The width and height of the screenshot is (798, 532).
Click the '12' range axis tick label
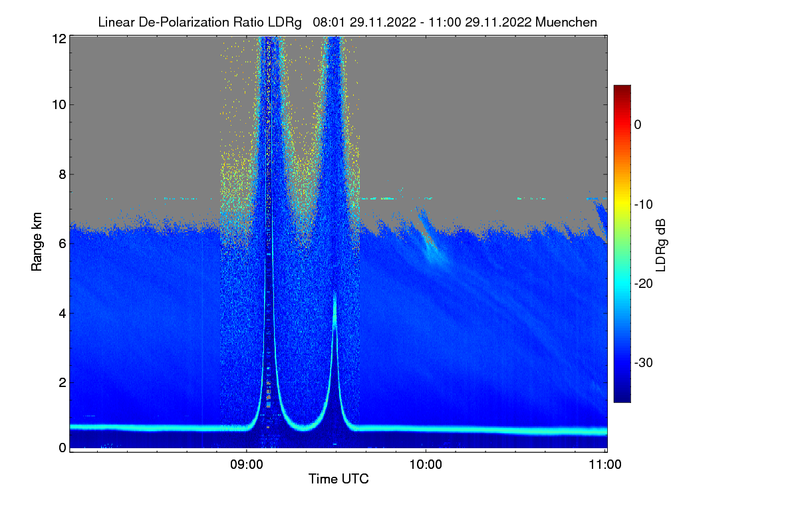[59, 39]
